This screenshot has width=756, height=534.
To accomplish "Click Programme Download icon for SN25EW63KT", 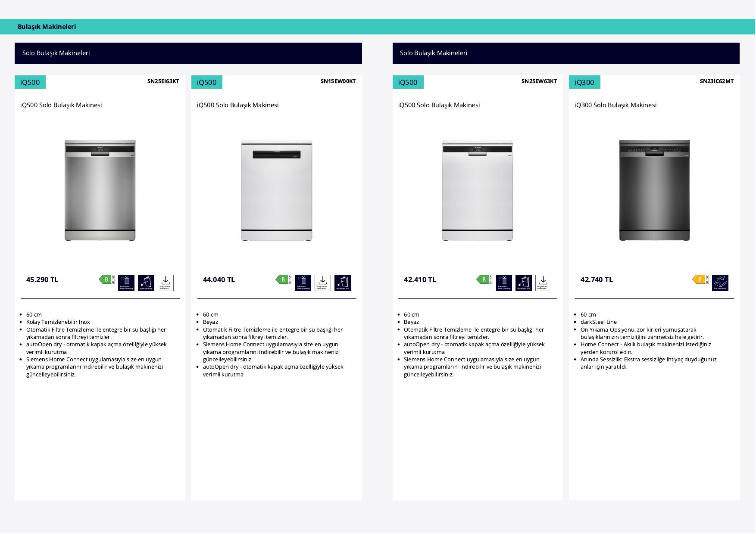I will point(543,283).
